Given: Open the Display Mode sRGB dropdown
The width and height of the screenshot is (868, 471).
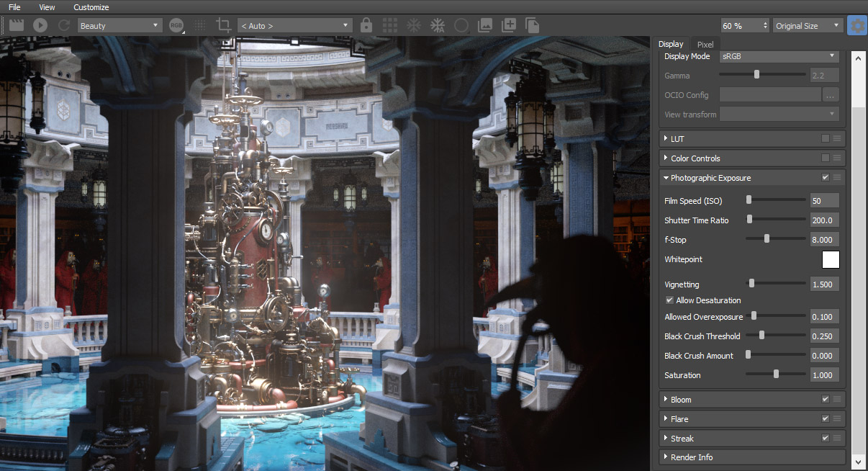Looking at the screenshot, I should [779, 56].
